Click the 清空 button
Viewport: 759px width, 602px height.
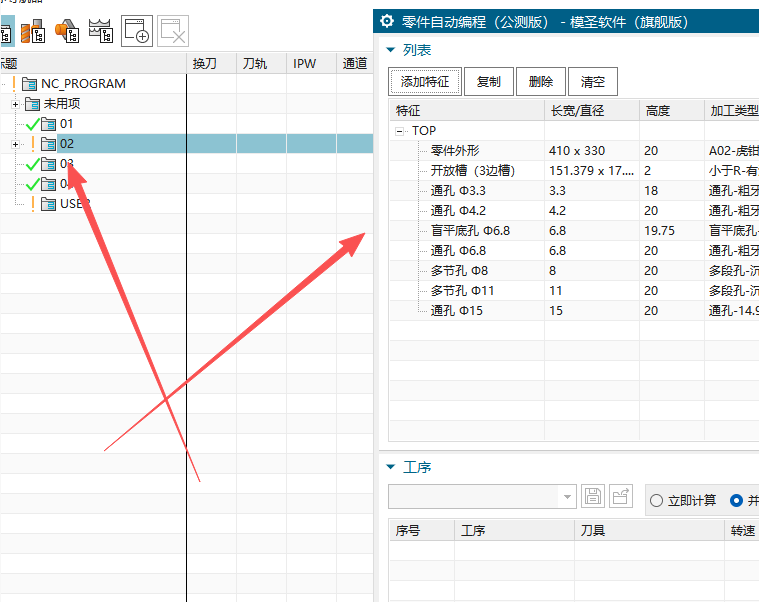tap(592, 81)
